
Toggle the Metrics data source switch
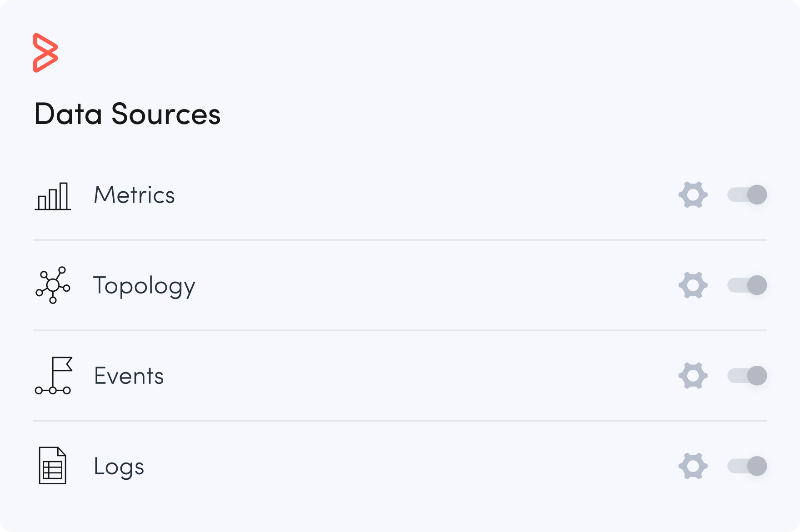click(x=747, y=195)
